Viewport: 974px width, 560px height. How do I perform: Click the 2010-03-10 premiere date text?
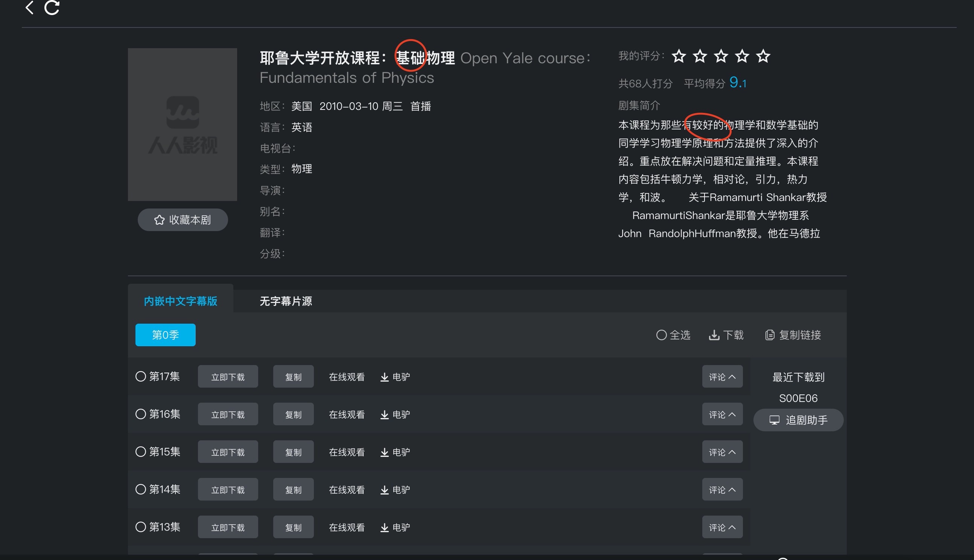click(x=349, y=106)
